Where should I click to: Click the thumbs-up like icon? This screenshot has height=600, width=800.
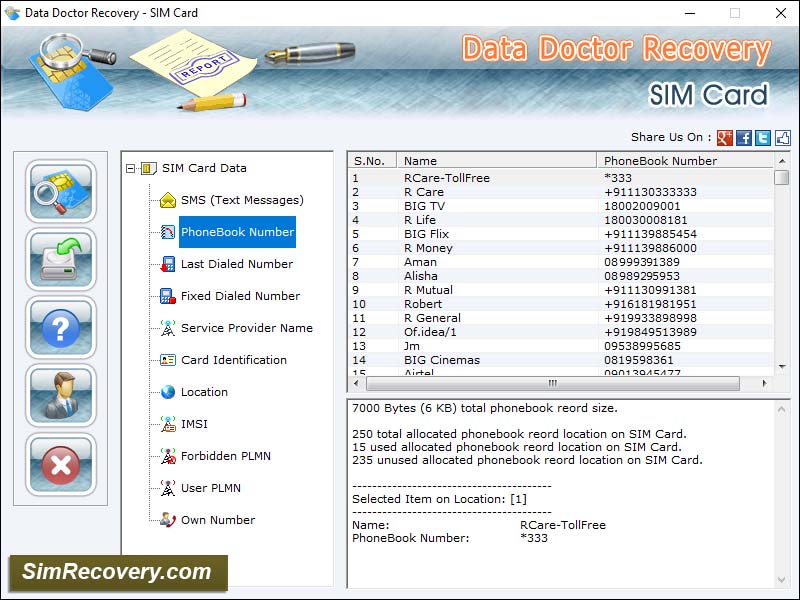pos(783,138)
